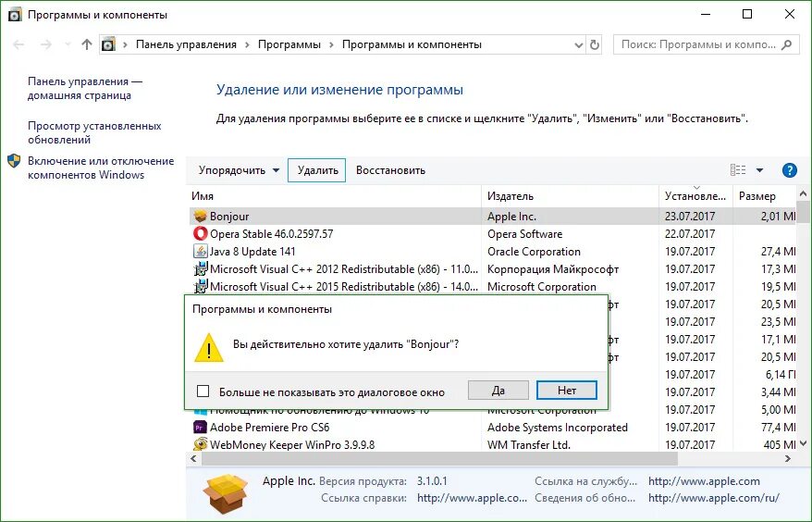Sort by the Издатель column header
This screenshot has height=522, width=812.
571,196
